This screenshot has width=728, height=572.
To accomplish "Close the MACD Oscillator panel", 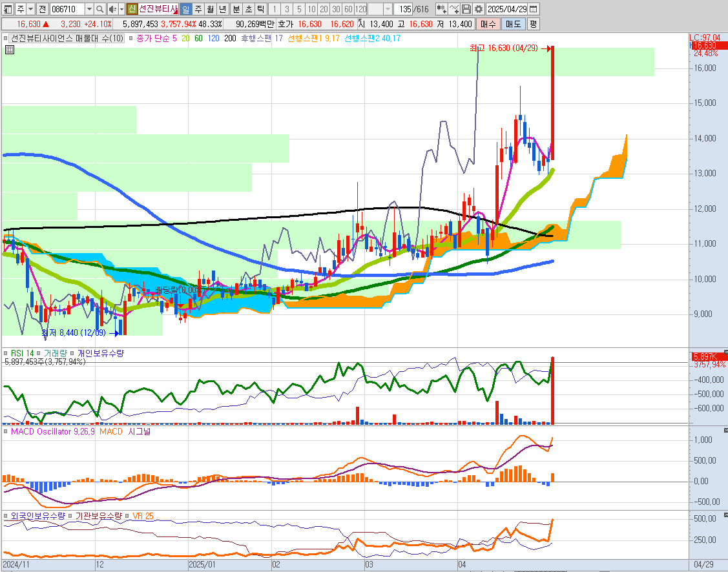I will (725, 430).
